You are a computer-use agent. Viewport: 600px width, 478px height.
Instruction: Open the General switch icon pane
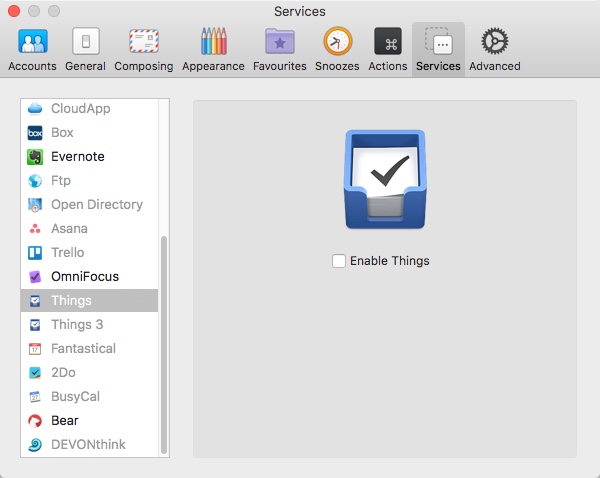click(85, 50)
